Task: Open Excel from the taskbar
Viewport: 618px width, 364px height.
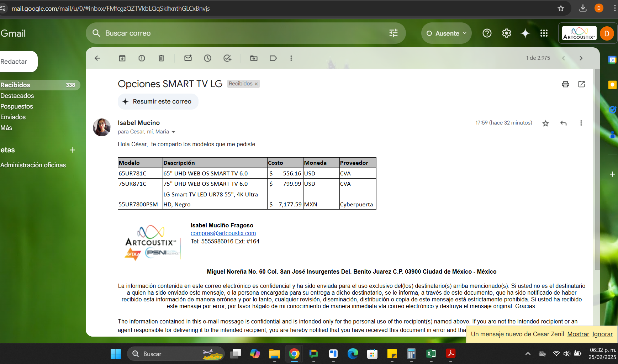Action: point(431,354)
